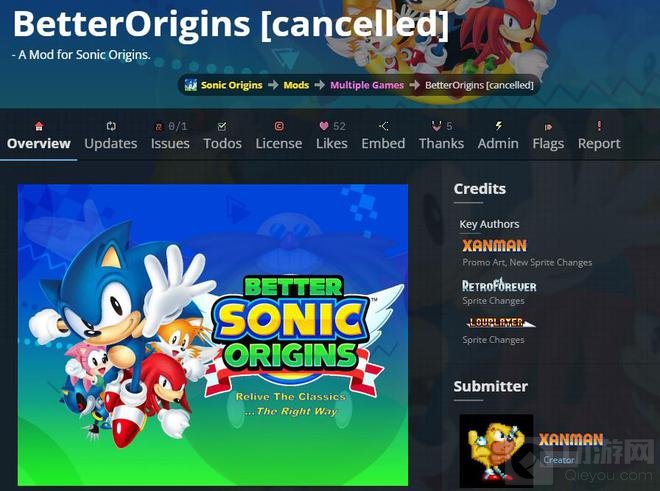Open the Multiple Games breadcrumb category
This screenshot has width=660, height=491.
point(367,85)
